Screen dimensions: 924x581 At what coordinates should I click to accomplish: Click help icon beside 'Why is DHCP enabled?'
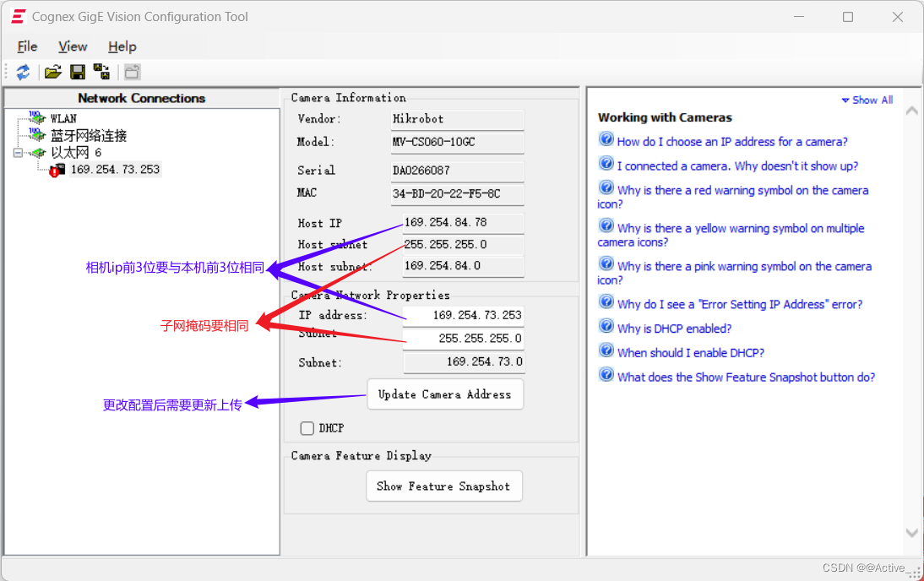606,326
